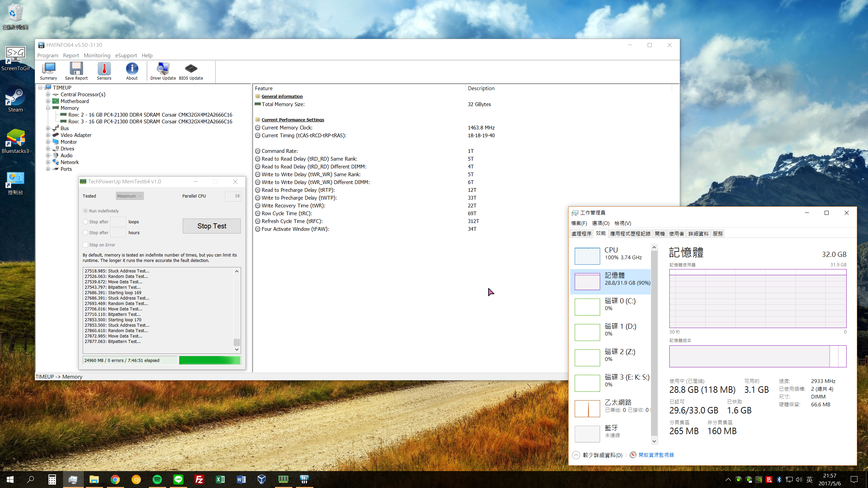Open the BIOS Update tool
This screenshot has width=868, height=488.
[191, 71]
